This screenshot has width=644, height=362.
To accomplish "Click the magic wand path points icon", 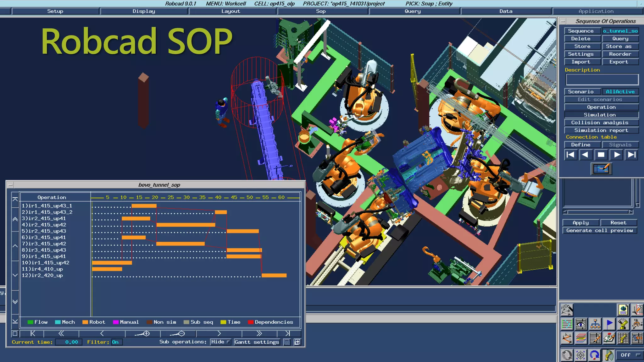I will tap(567, 310).
